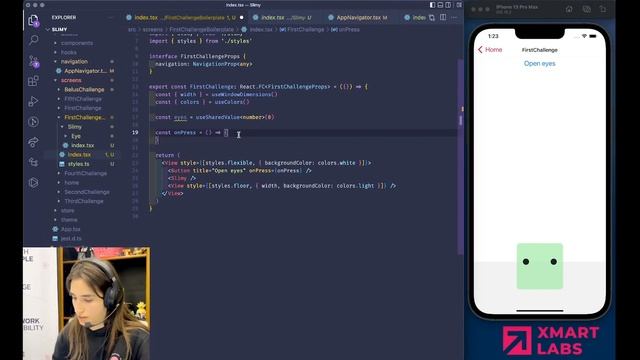Click 'screens' in the breadcrumb path

click(153, 29)
